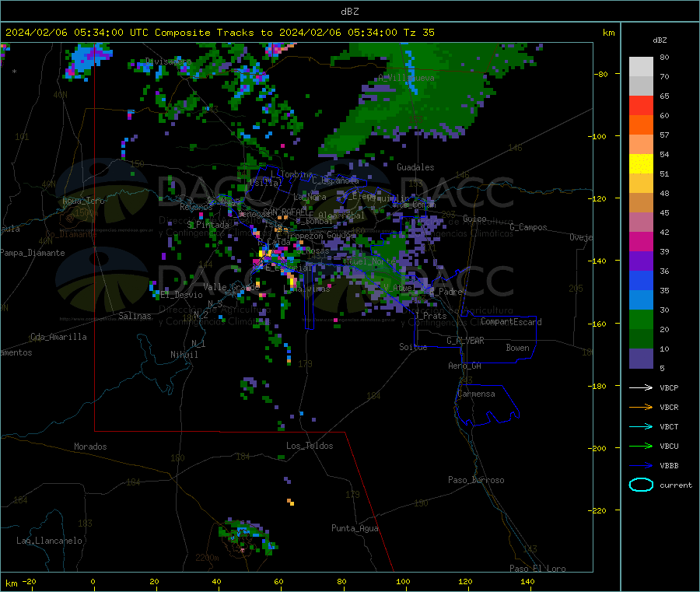Click the light blue 30–35 dBZ color band
700x592 pixels.
pyautogui.click(x=641, y=300)
